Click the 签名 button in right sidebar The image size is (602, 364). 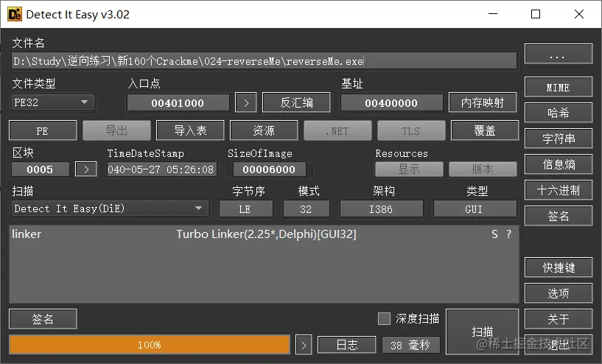559,216
